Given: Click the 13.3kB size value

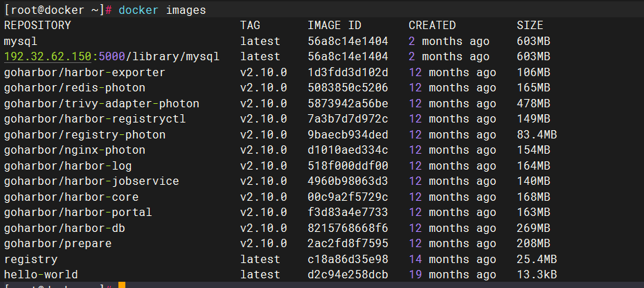Looking at the screenshot, I should [537, 275].
